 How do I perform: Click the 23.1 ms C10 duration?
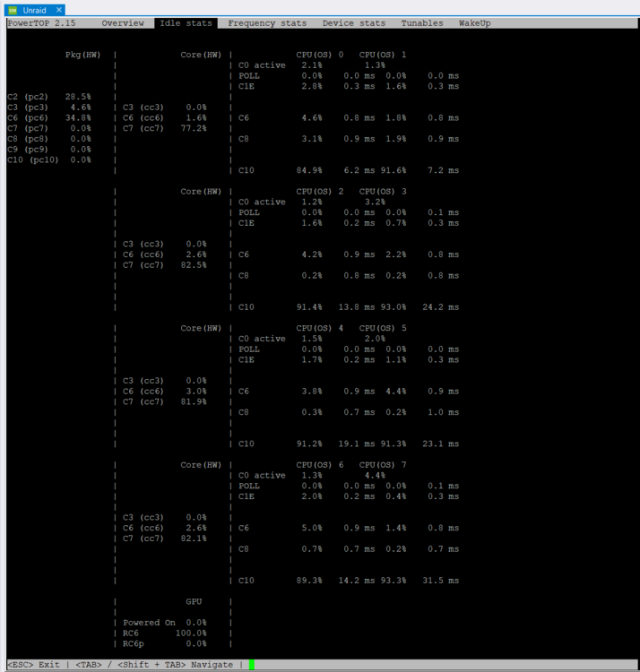coord(441,444)
